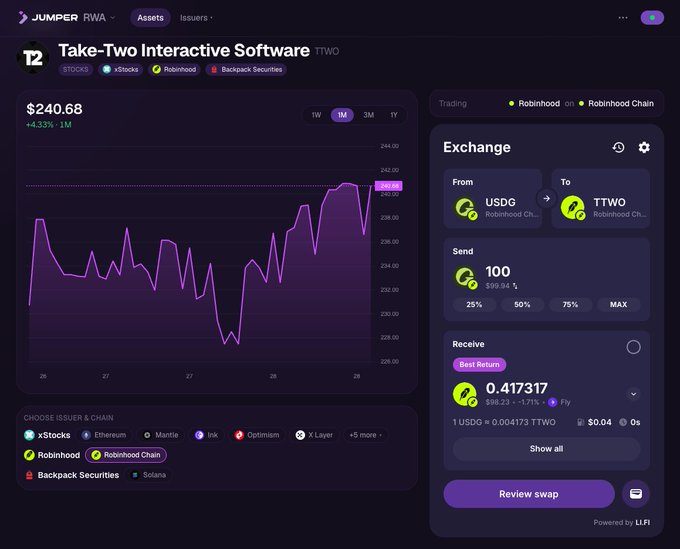Select the 3M chart range
The height and width of the screenshot is (549, 680).
(369, 115)
